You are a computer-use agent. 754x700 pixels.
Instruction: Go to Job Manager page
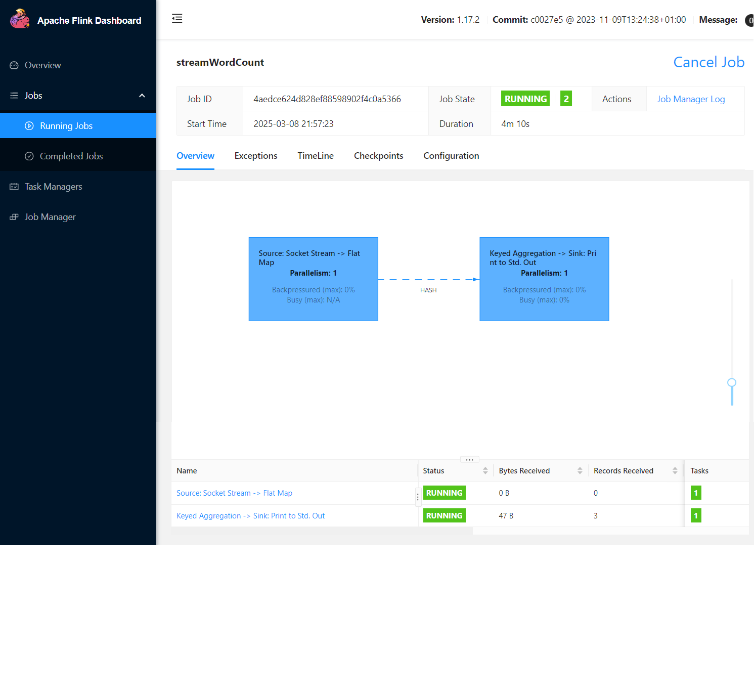78,217
